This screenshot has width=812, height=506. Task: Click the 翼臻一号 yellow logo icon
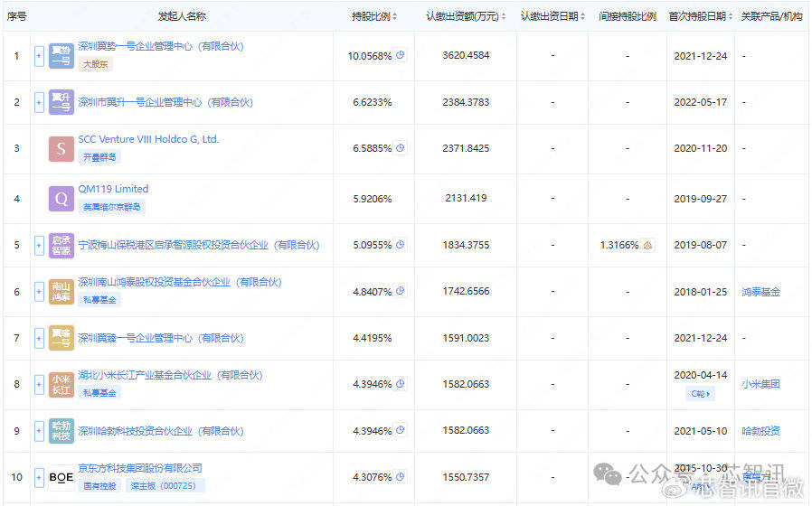(x=61, y=338)
